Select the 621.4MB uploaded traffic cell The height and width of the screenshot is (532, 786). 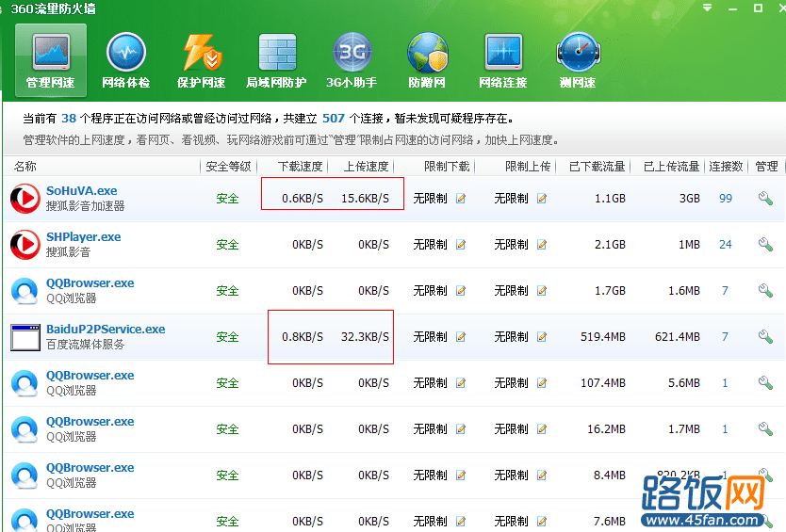coord(678,337)
